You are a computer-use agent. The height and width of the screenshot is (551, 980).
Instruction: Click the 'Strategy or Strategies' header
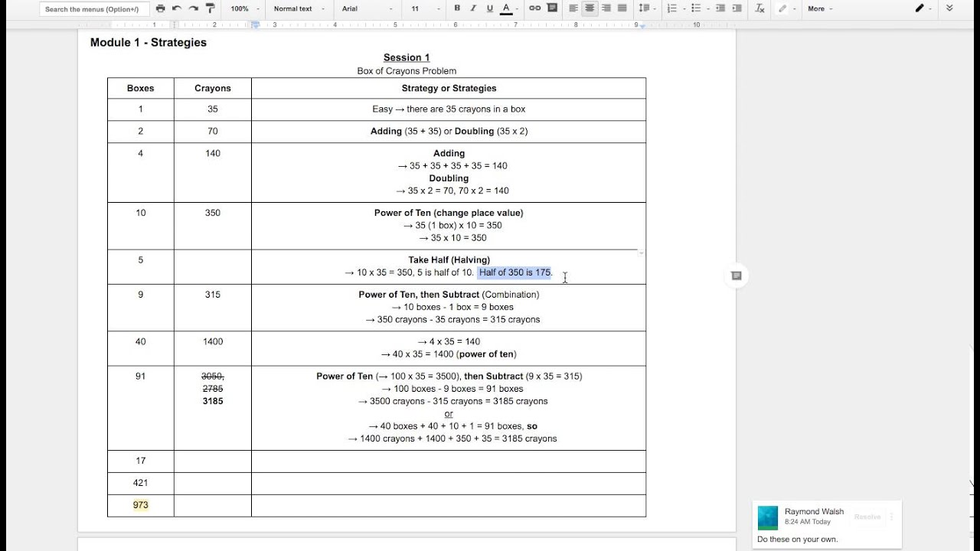[x=449, y=88]
